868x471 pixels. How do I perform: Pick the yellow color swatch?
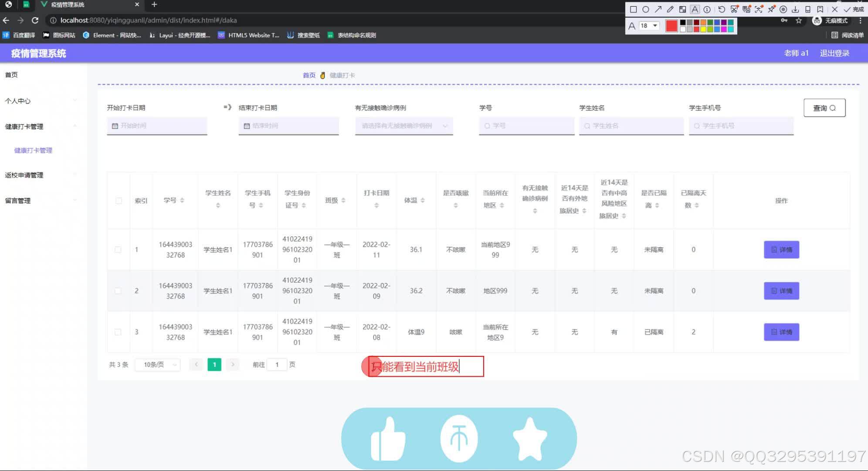(x=703, y=29)
